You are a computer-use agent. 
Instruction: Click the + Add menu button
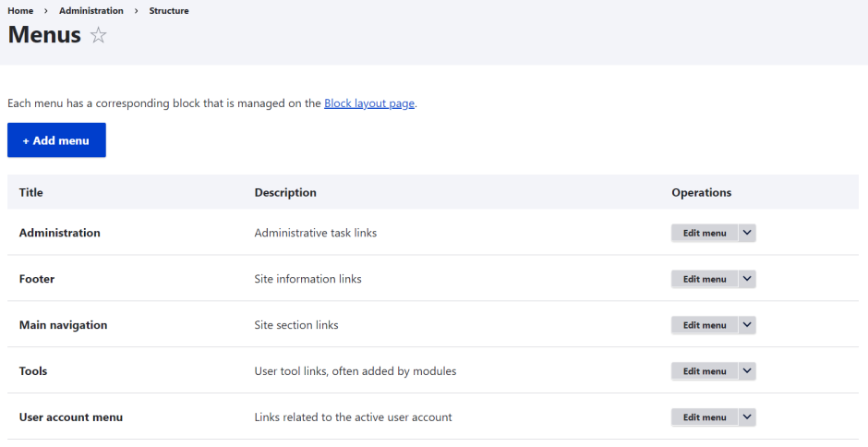click(x=56, y=140)
